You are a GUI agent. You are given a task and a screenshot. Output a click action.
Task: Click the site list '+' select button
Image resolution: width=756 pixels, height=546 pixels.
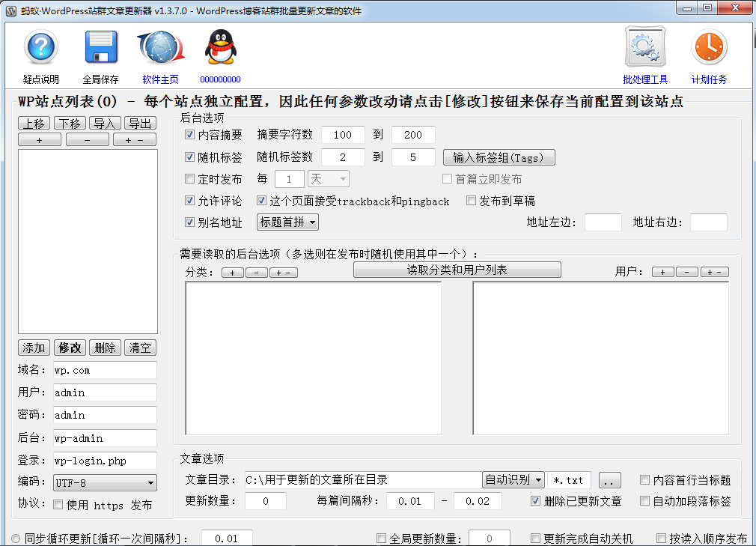pyautogui.click(x=40, y=140)
